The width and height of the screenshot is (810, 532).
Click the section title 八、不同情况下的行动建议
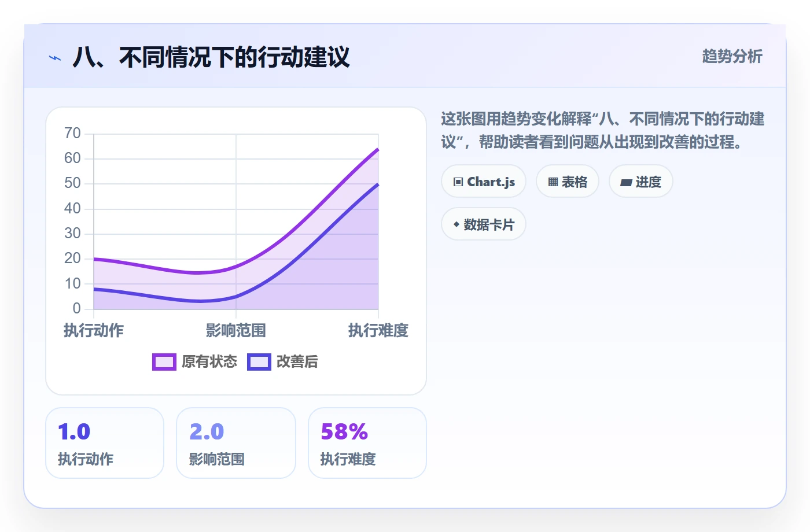point(211,57)
